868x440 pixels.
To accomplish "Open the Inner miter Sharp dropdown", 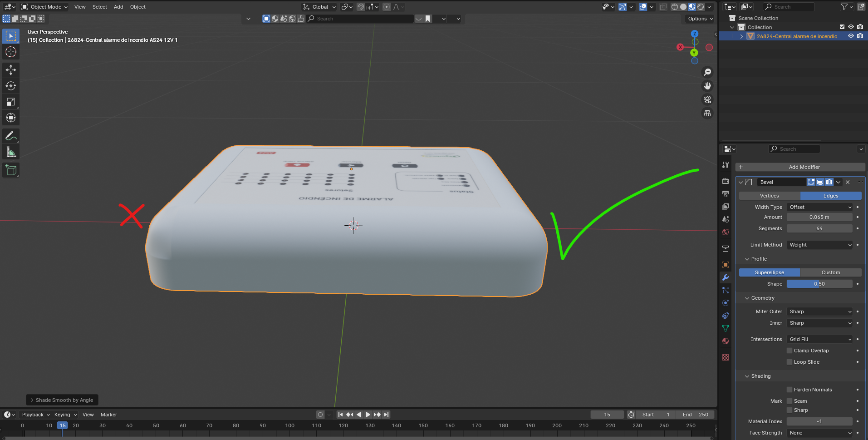I will [820, 323].
